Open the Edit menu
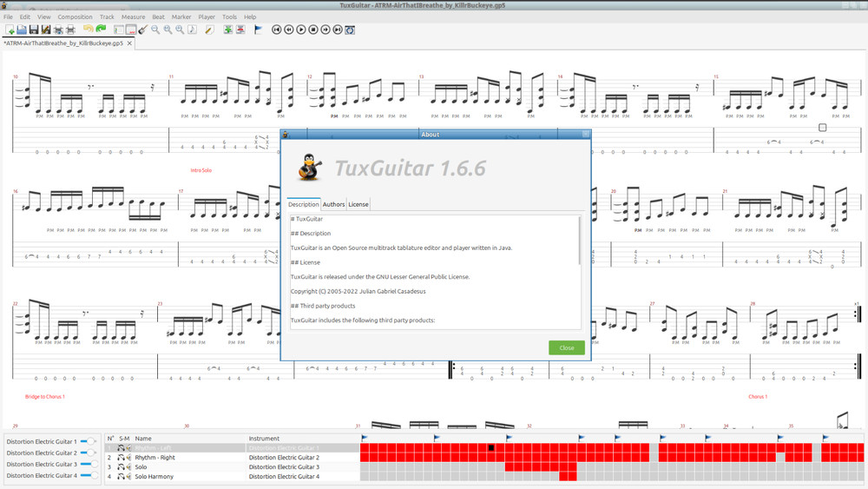The height and width of the screenshot is (489, 868). click(25, 17)
